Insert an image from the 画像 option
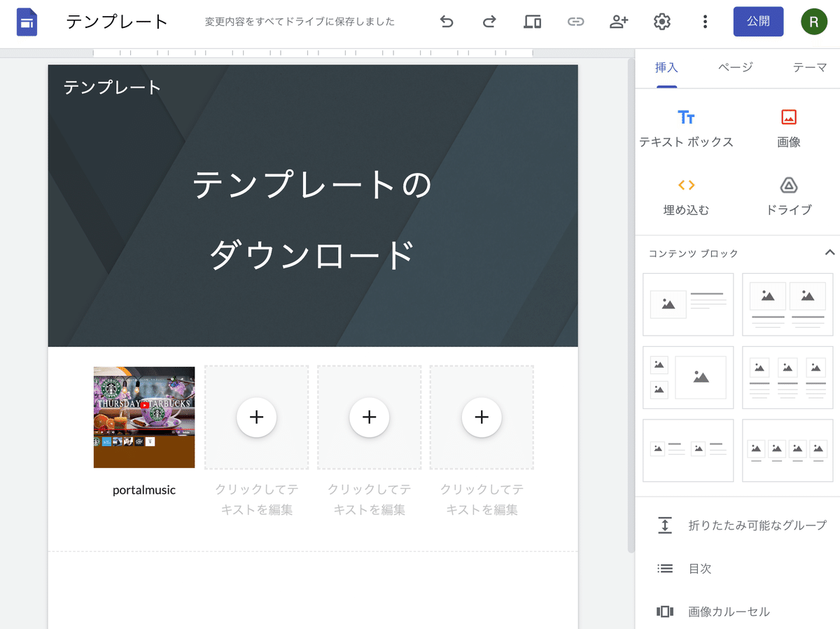 789,128
